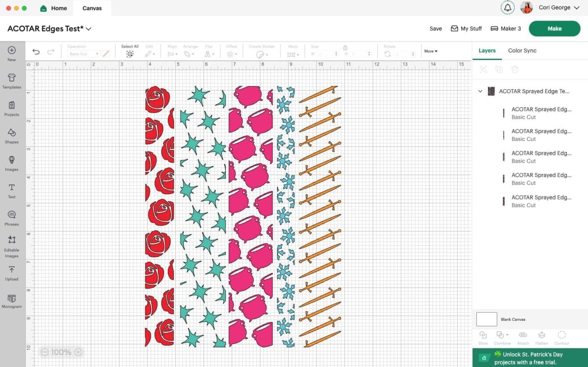Open the Flip dropdown
The height and width of the screenshot is (367, 588).
click(x=209, y=54)
